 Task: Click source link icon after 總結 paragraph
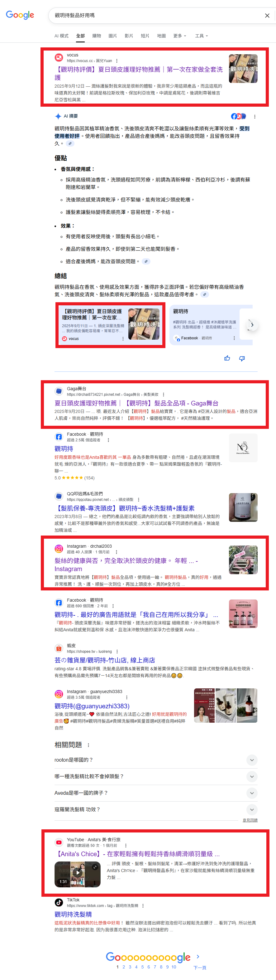pyautogui.click(x=205, y=294)
